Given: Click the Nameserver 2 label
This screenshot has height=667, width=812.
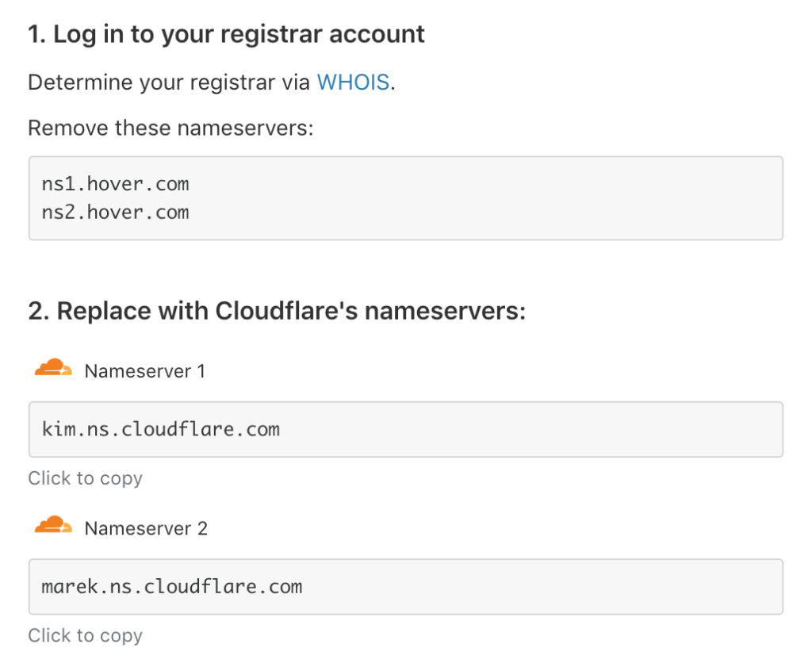Looking at the screenshot, I should [x=146, y=528].
